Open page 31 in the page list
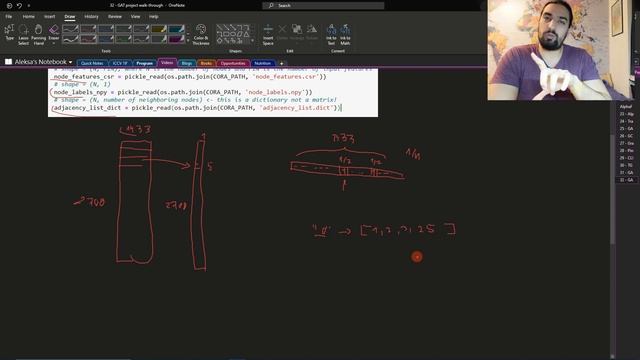 627,173
